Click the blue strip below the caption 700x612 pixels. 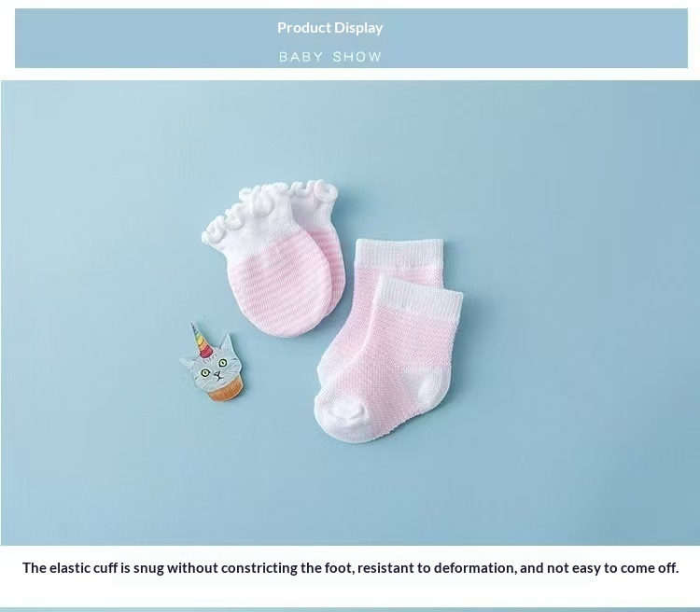[x=350, y=610]
